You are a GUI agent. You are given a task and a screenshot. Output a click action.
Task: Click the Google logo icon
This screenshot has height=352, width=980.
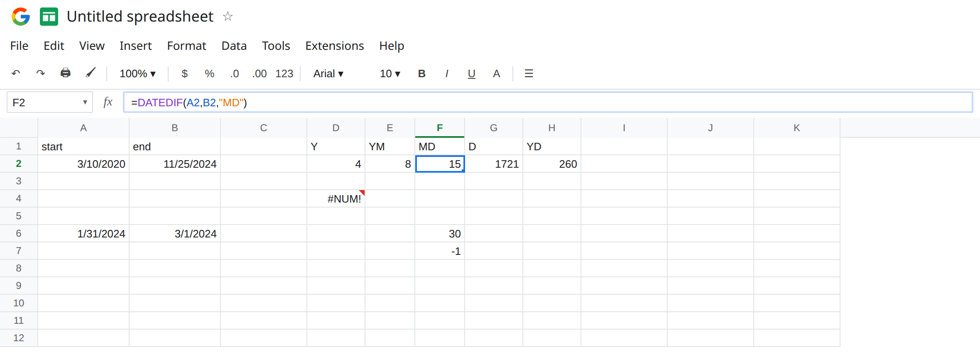tap(21, 17)
